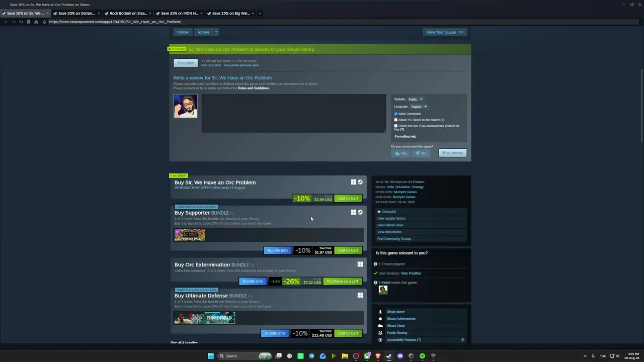Open Find Community Groups link

tap(394, 239)
